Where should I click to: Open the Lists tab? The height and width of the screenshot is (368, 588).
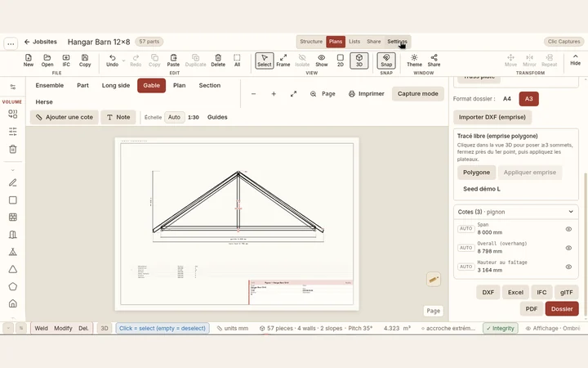click(354, 42)
